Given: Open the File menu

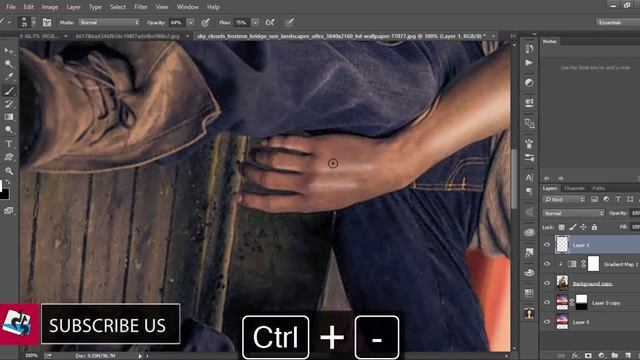Looking at the screenshot, I should (11, 7).
